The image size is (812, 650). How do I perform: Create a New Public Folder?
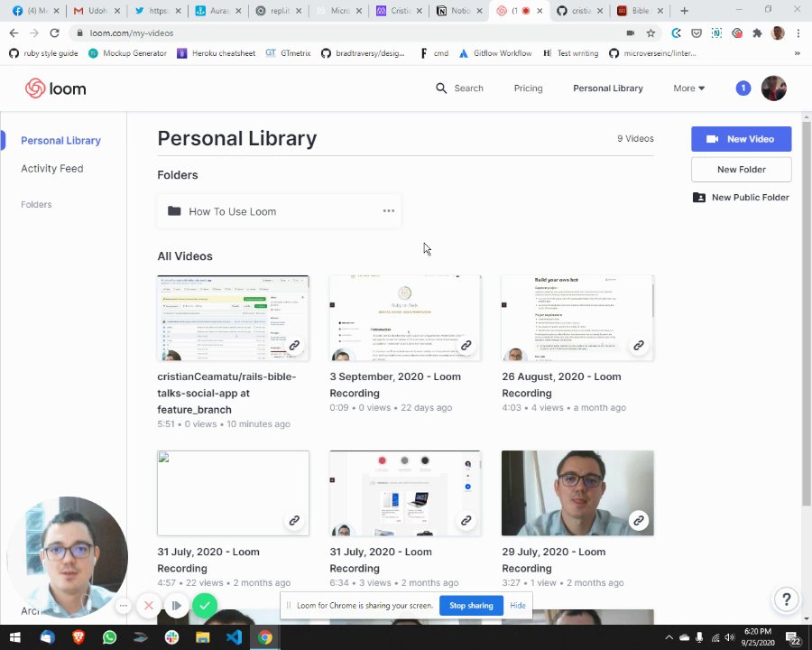[741, 198]
